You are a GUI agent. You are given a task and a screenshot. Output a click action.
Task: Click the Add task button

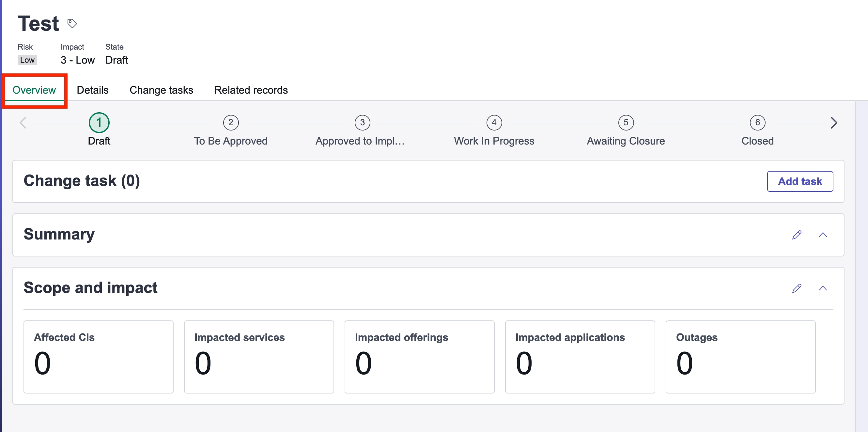tap(800, 181)
